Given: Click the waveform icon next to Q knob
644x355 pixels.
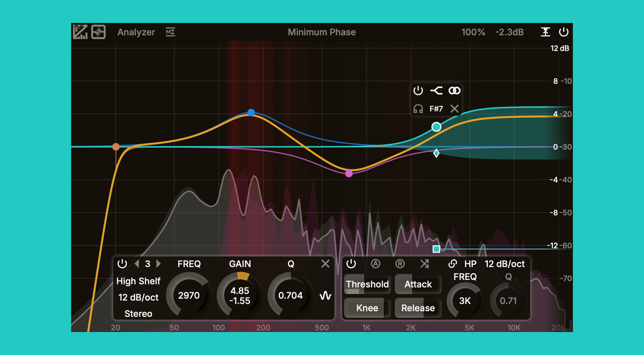Looking at the screenshot, I should 325,296.
